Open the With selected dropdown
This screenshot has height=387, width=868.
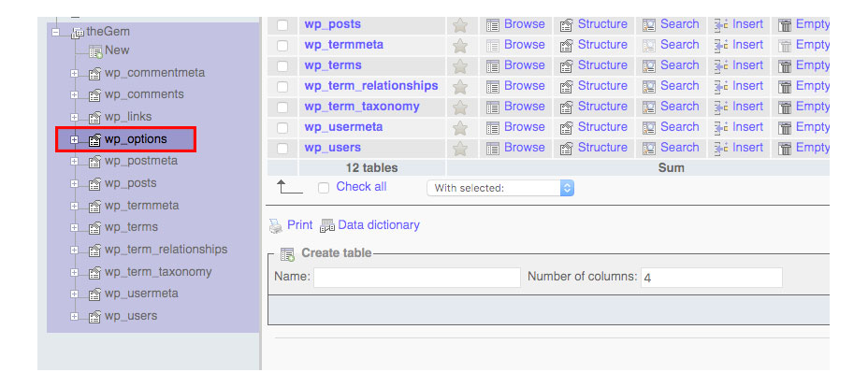point(500,188)
